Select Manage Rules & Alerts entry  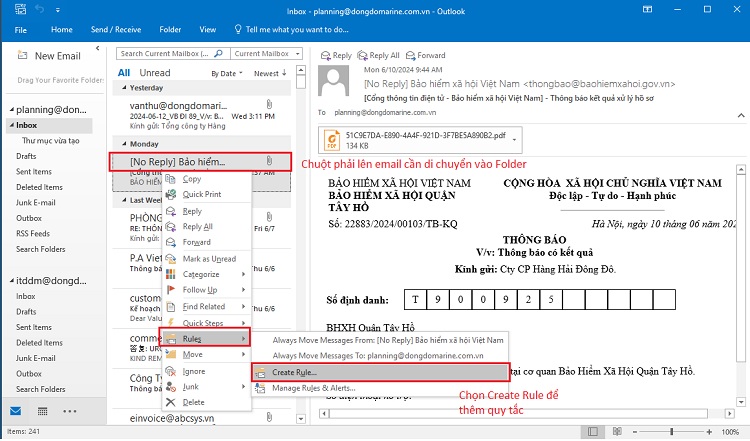pyautogui.click(x=316, y=387)
